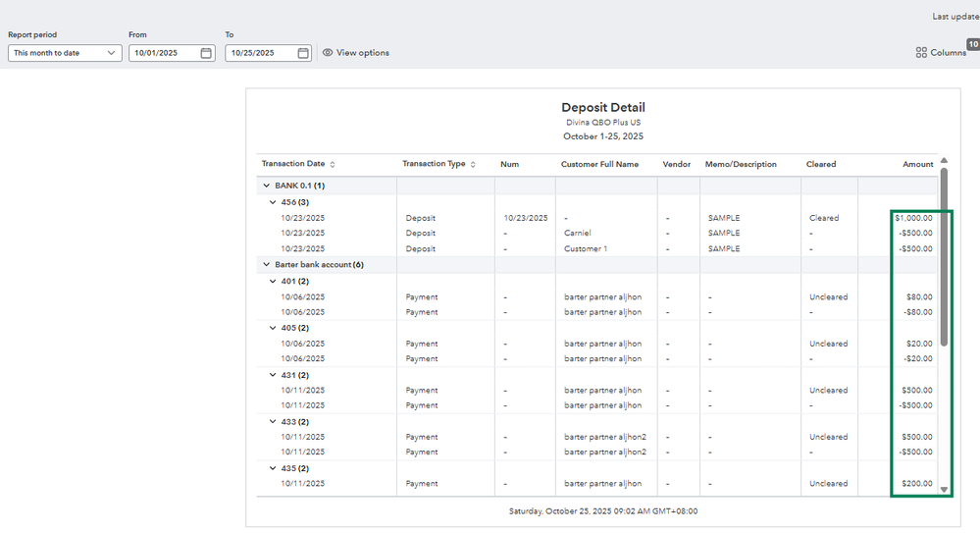Collapse the 401 (2) subgroup
Image resolution: width=980 pixels, height=533 pixels.
tap(274, 281)
